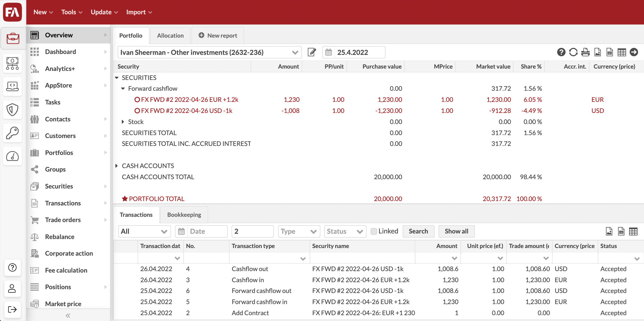Click the transactions table columns icon

pyautogui.click(x=633, y=231)
